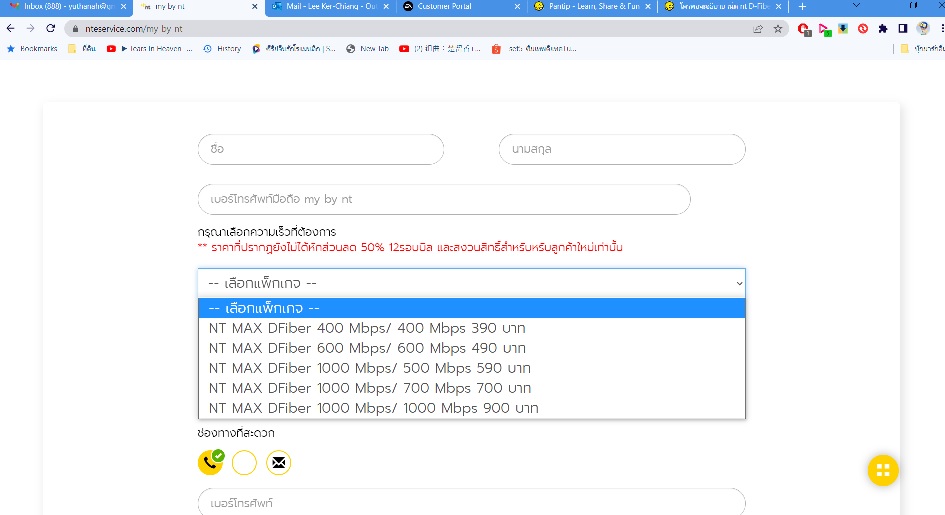Image resolution: width=945 pixels, height=515 pixels.
Task: Focus the first name ชื่อ field
Action: point(321,149)
